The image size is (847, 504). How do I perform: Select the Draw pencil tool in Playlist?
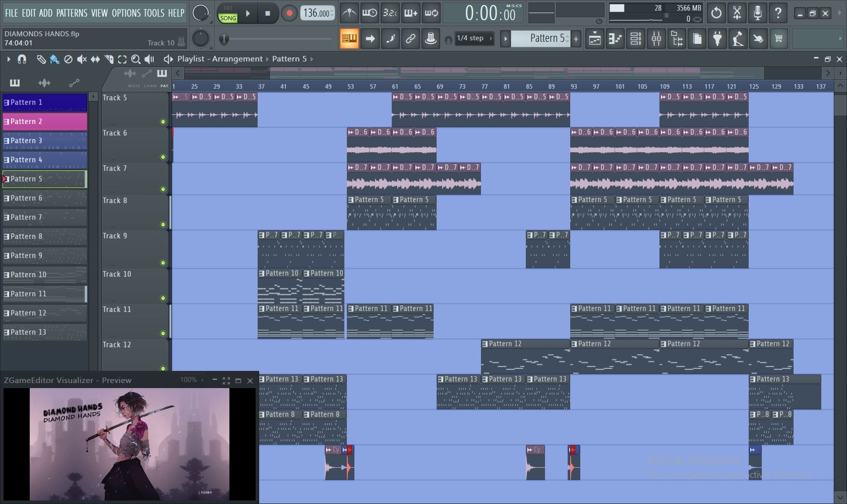(41, 59)
